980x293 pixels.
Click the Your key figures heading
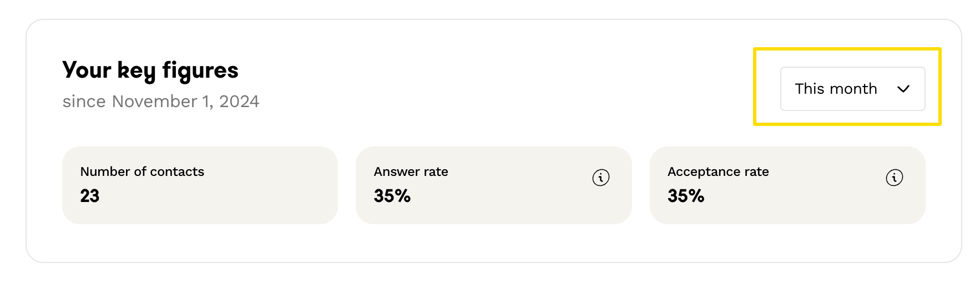[x=150, y=70]
